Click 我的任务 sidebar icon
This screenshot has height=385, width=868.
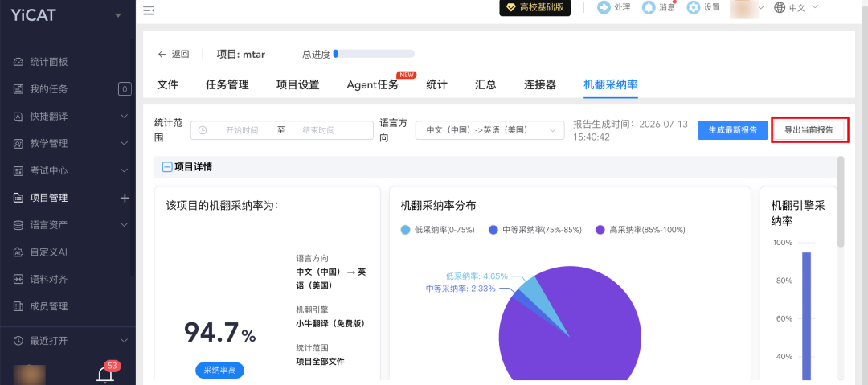coord(18,89)
